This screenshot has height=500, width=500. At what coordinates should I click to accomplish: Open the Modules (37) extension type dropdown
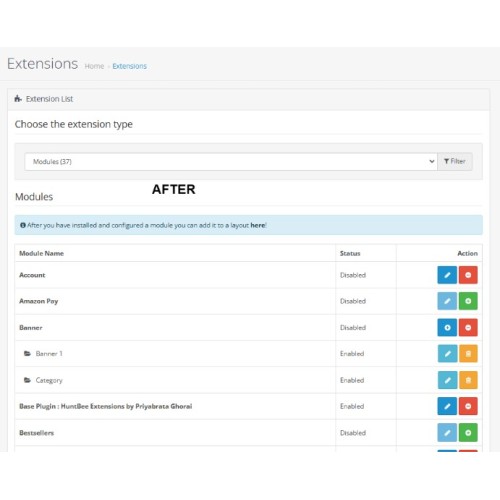coord(231,162)
